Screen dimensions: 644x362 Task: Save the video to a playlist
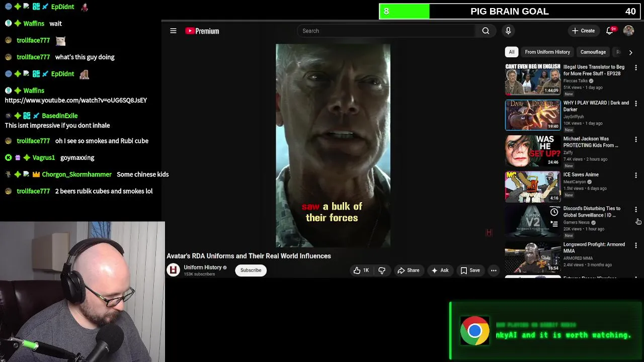pos(470,270)
